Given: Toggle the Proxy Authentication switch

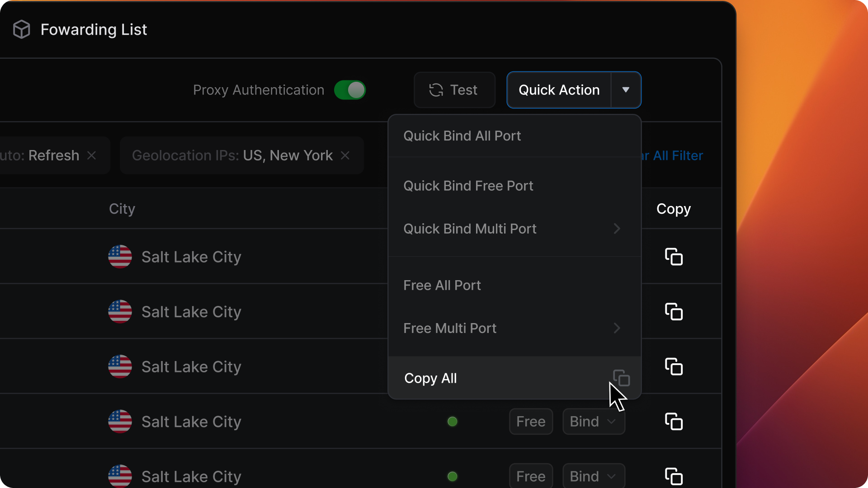Looking at the screenshot, I should pyautogui.click(x=350, y=90).
